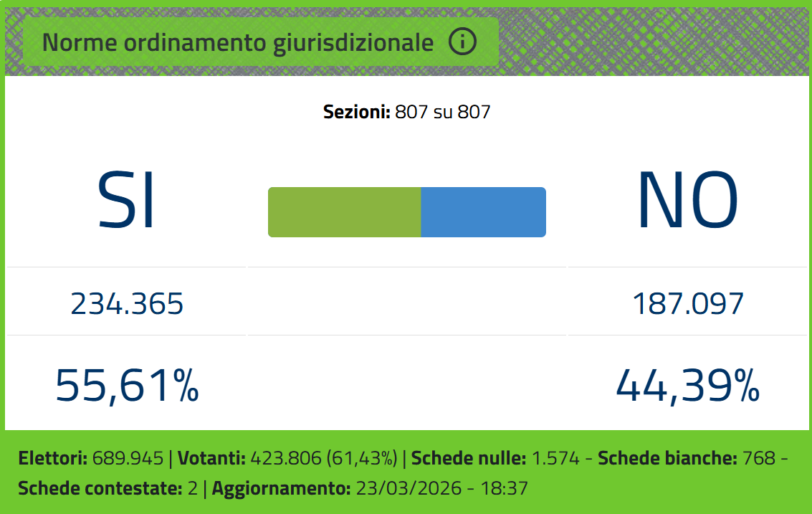Click the 'Schede contestate' label
Viewport: 812px width, 514px height.
(x=99, y=489)
